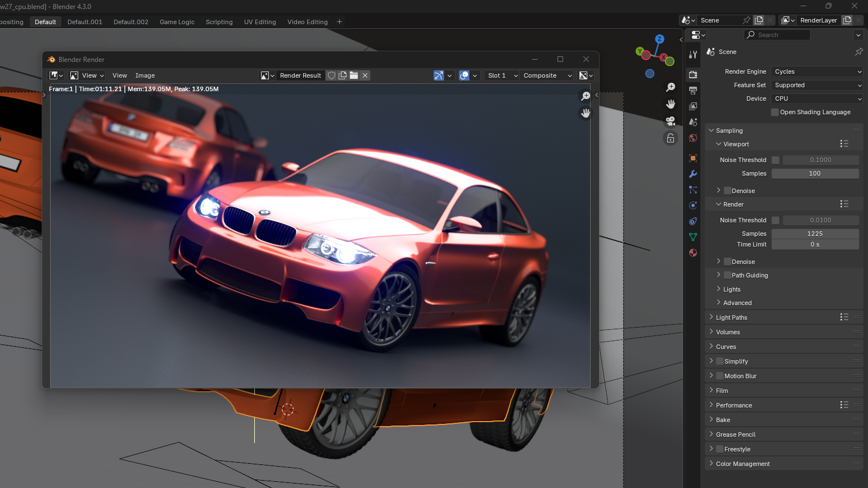Pin the Scene properties with pin icon
868x488 pixels.
point(858,52)
